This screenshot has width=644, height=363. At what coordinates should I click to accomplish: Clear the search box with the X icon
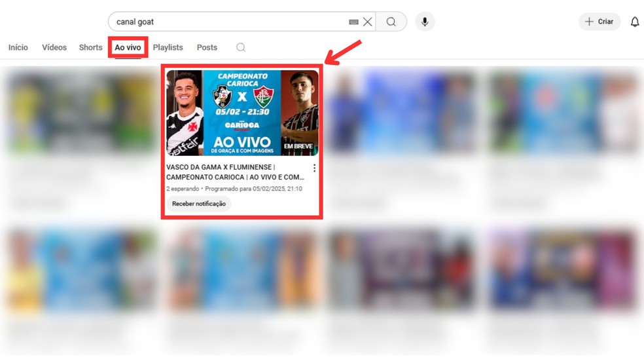coord(368,22)
